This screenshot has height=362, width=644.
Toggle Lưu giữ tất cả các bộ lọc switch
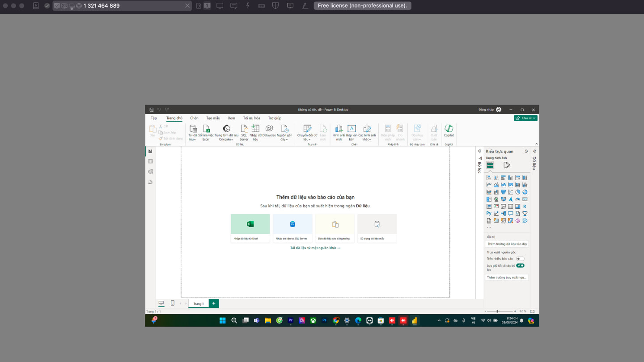520,265
